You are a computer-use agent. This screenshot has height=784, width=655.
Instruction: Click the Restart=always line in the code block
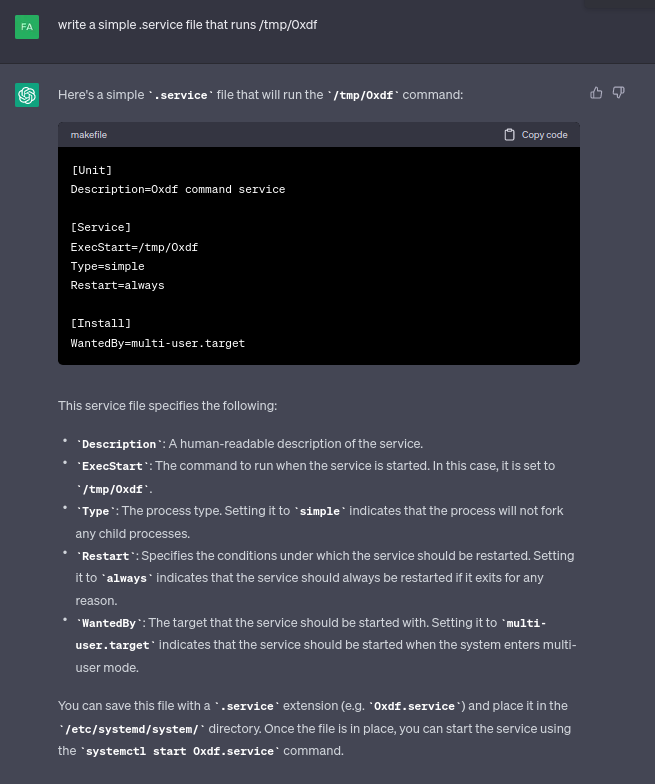117,285
